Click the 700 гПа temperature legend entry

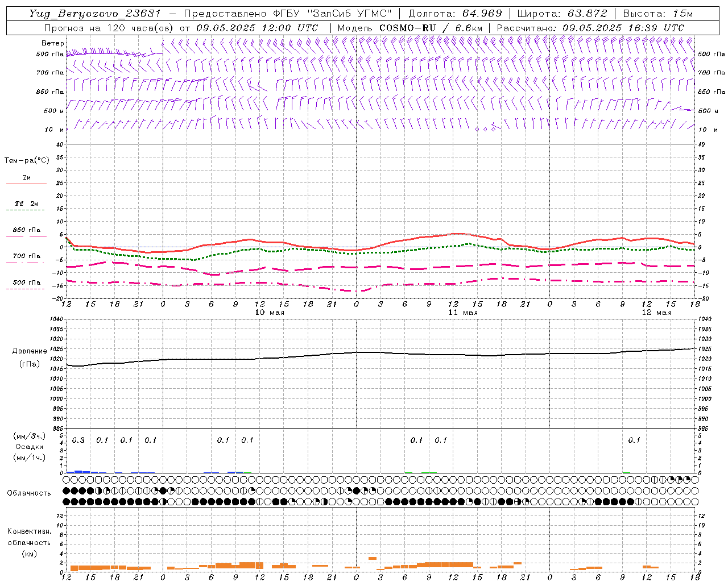[26, 256]
